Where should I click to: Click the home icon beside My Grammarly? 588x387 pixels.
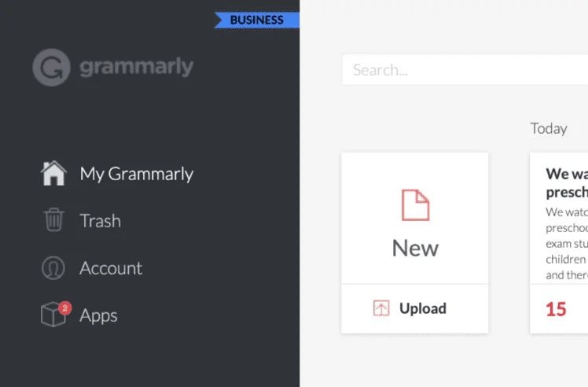pos(53,173)
